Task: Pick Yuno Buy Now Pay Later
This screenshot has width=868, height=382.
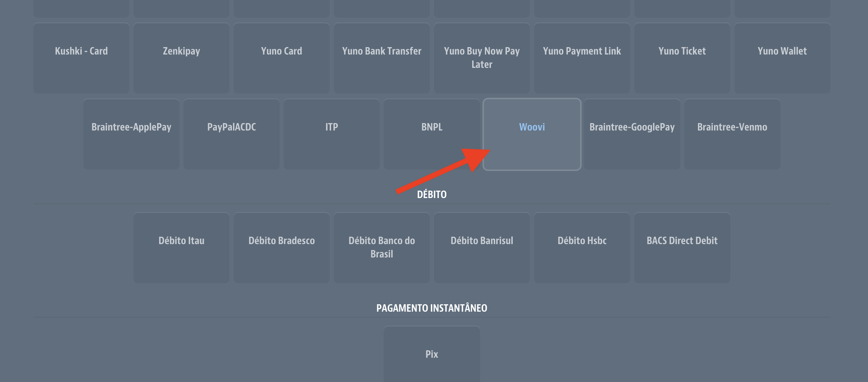Action: pos(482,58)
